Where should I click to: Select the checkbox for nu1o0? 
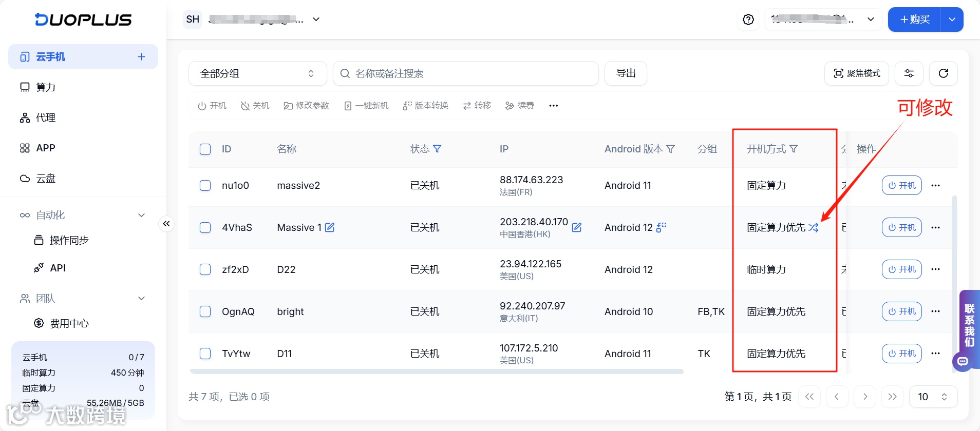[x=205, y=185]
